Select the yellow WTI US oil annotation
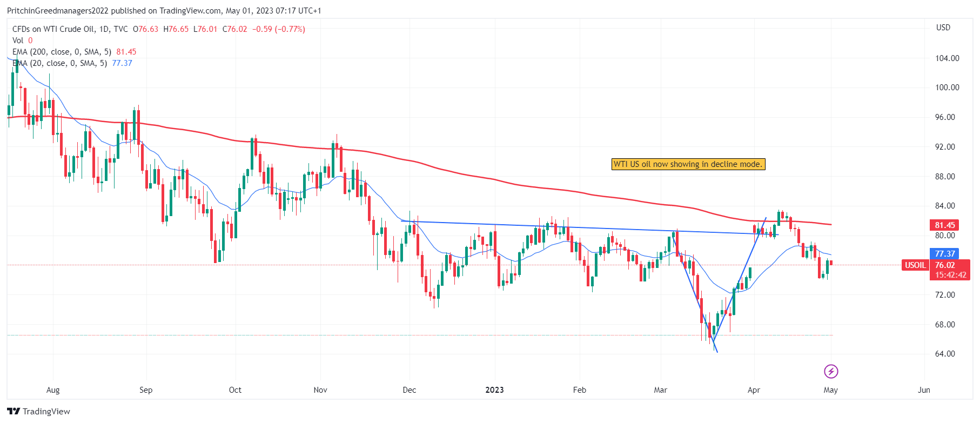 [x=688, y=164]
